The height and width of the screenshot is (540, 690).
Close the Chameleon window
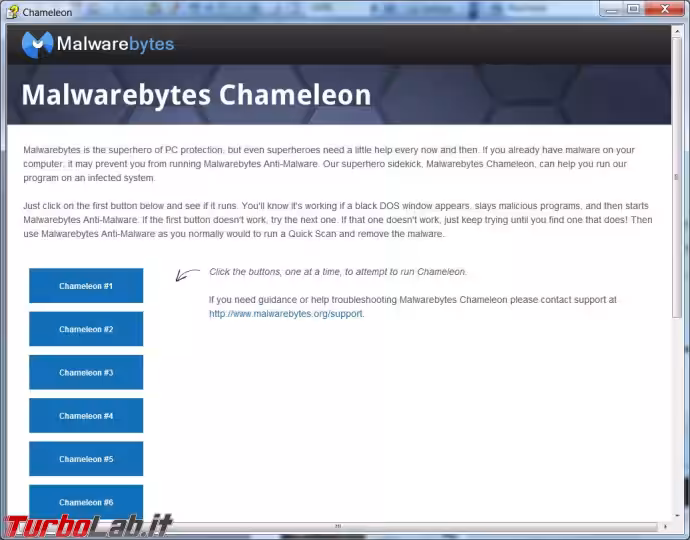coord(665,9)
